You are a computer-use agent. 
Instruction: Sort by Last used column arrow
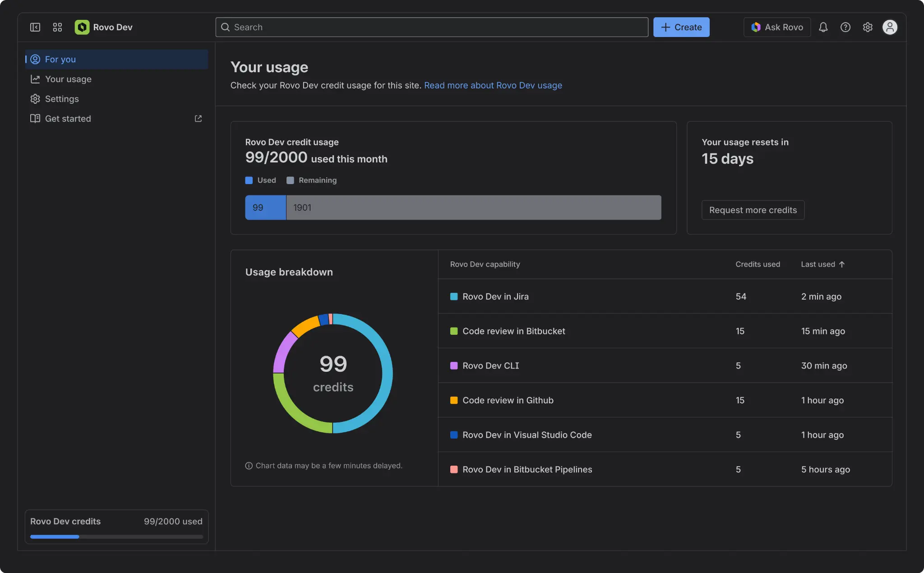click(x=842, y=264)
